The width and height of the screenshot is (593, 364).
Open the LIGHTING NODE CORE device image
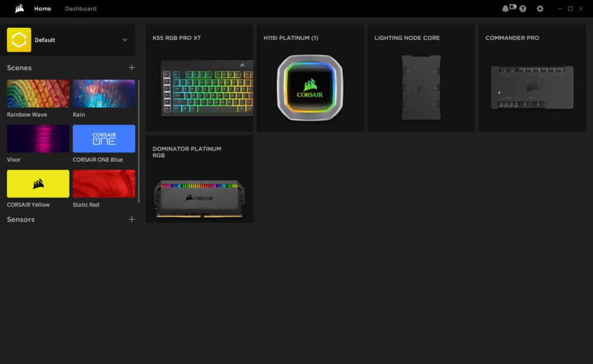(x=421, y=87)
